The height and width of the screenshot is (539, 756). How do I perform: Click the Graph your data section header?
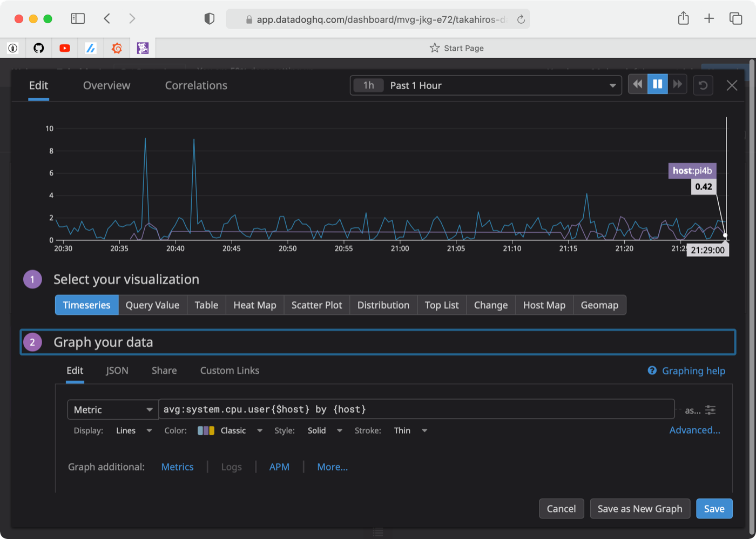point(378,342)
